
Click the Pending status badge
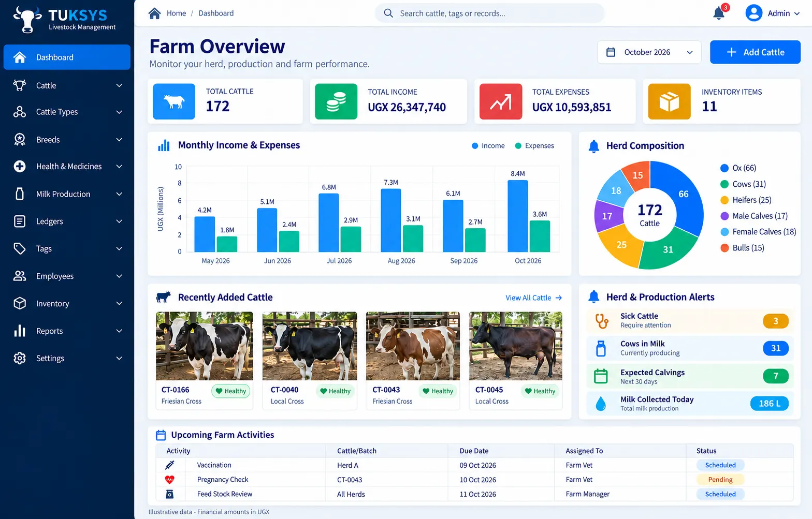720,480
